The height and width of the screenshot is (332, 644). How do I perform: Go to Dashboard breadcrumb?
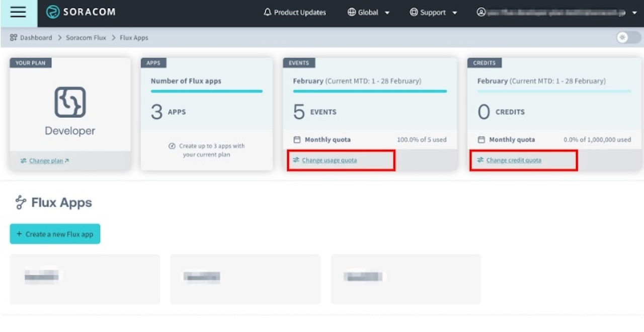click(x=36, y=38)
